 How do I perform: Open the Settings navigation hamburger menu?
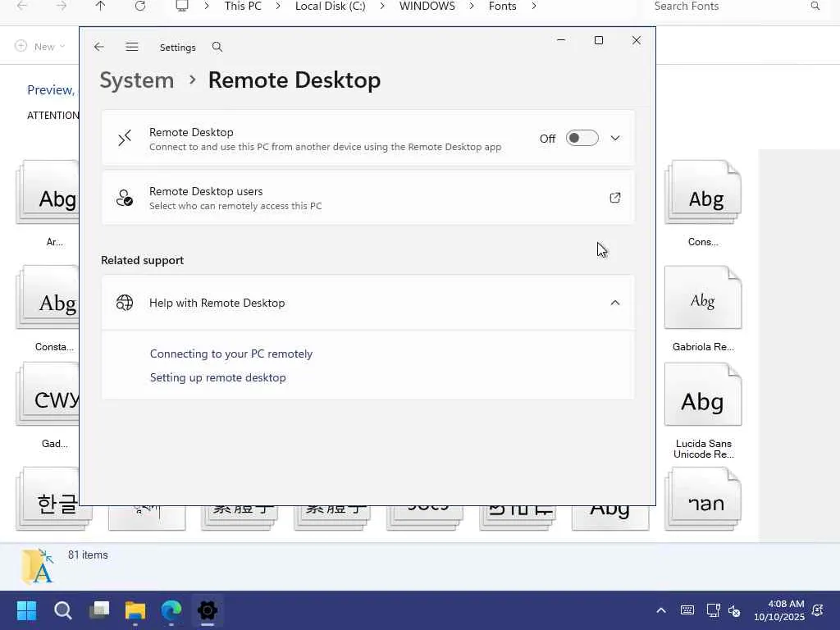132,47
